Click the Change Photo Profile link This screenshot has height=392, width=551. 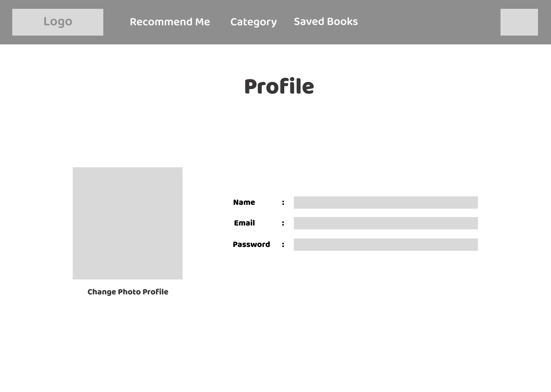[x=128, y=292]
